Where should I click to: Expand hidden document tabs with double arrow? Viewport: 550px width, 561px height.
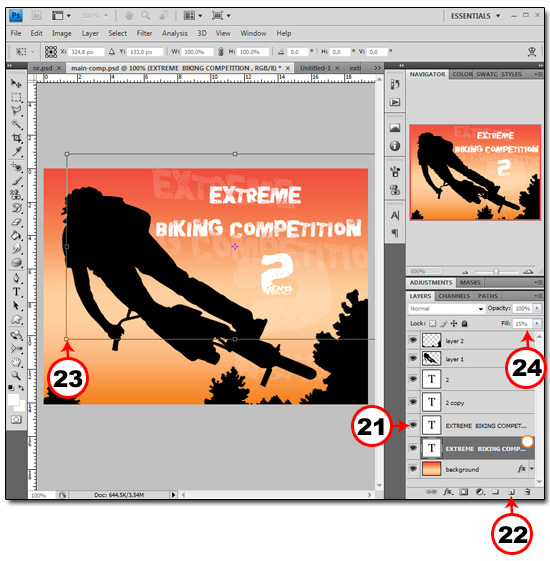[378, 68]
